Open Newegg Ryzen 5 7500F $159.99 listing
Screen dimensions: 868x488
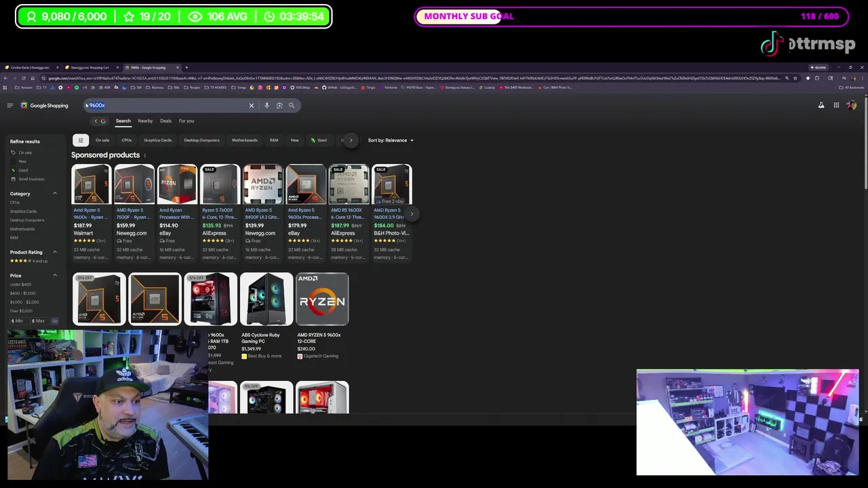pos(134,213)
